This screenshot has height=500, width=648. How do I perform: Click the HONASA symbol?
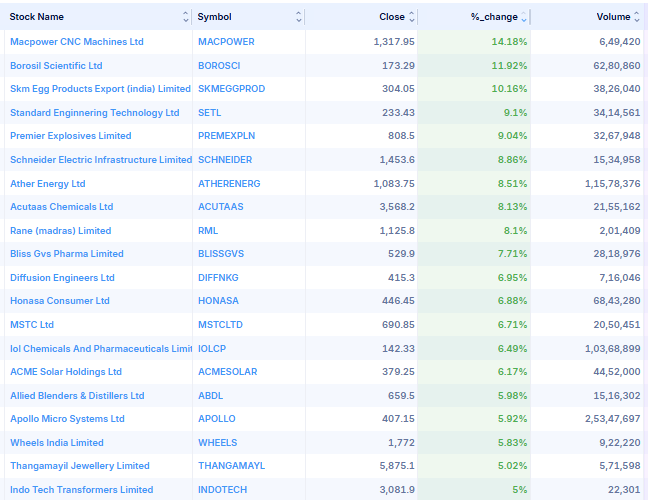(219, 301)
